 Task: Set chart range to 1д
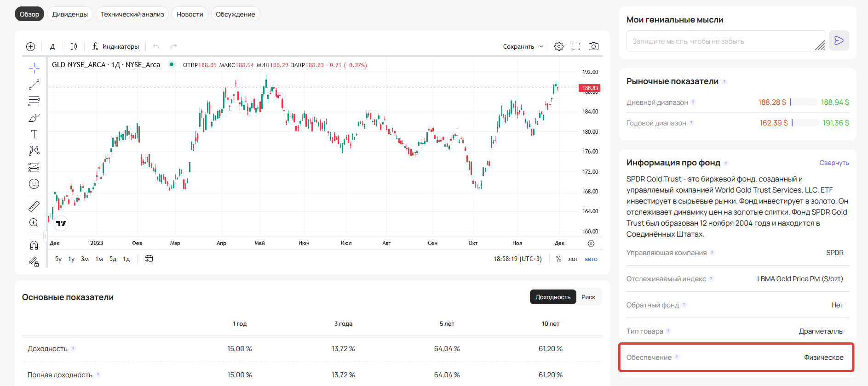pos(126,259)
